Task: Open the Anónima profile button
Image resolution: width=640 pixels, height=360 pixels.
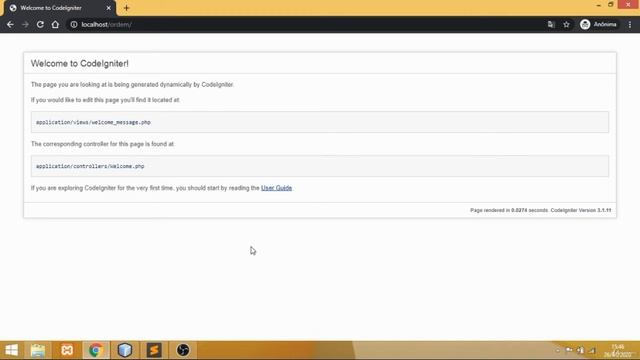Action: [x=598, y=24]
